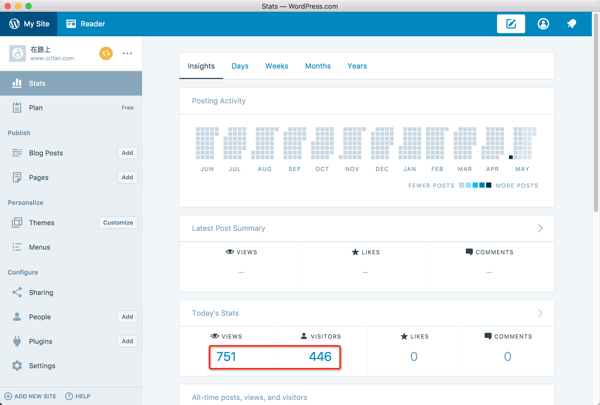Select Stats in the sidebar

71,83
